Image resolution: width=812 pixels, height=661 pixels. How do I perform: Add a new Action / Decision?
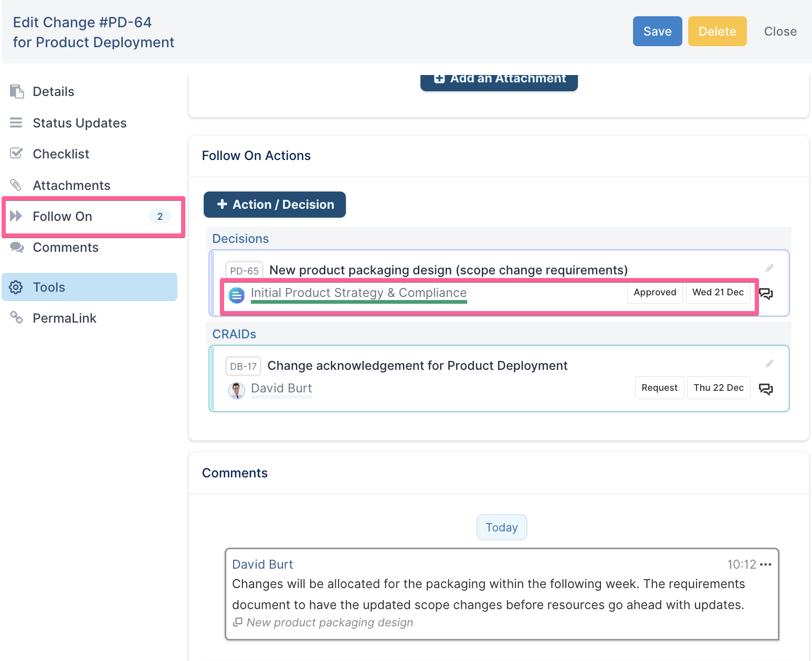275,205
